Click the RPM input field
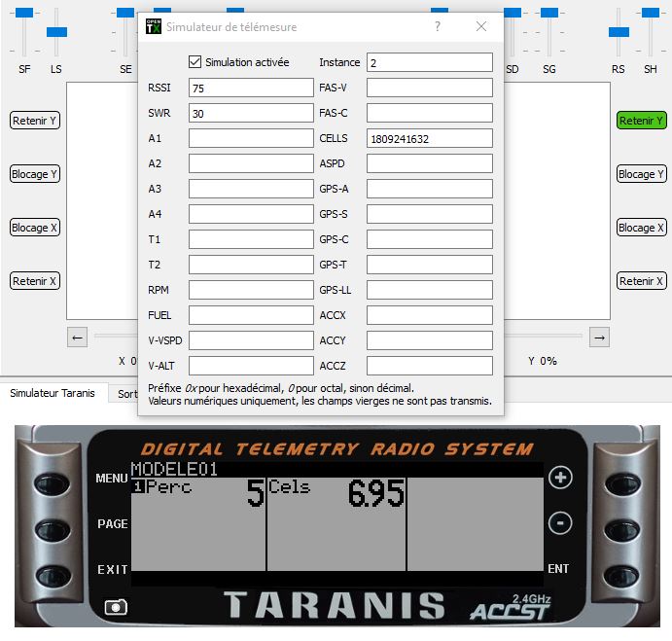The width and height of the screenshot is (672, 641). (251, 290)
